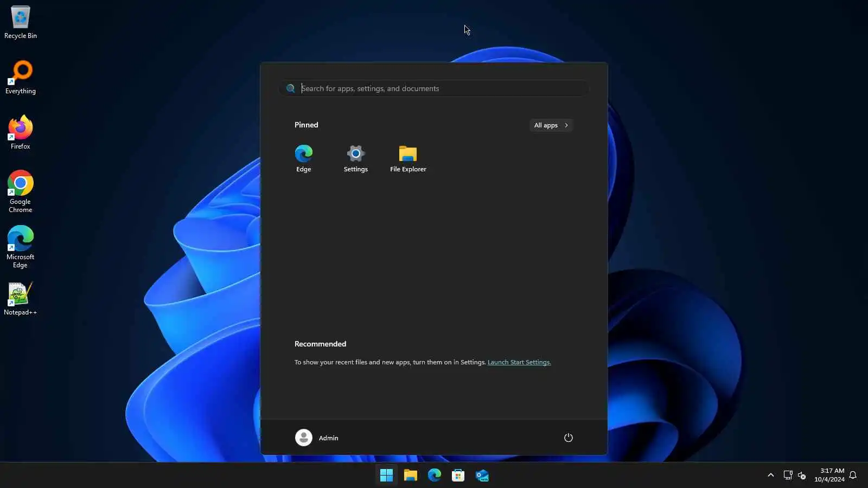Open Outlook from the taskbar
Screen dimensions: 868x488
point(482,476)
